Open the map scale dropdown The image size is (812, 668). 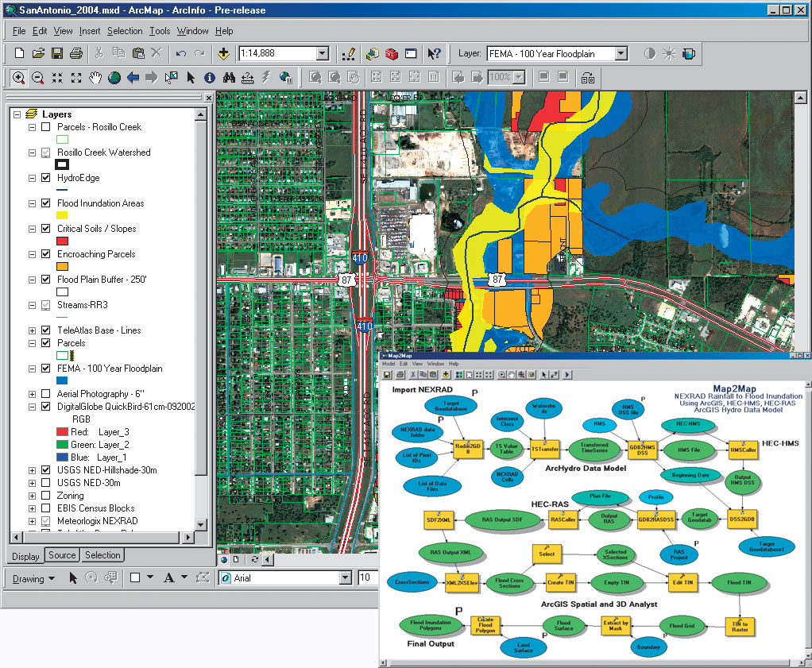click(323, 54)
